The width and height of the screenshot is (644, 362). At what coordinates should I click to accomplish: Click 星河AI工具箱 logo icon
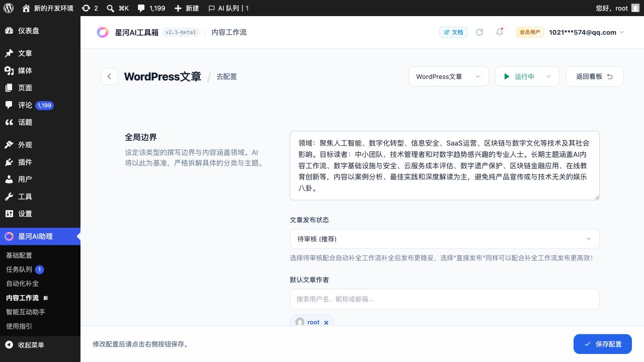(103, 32)
